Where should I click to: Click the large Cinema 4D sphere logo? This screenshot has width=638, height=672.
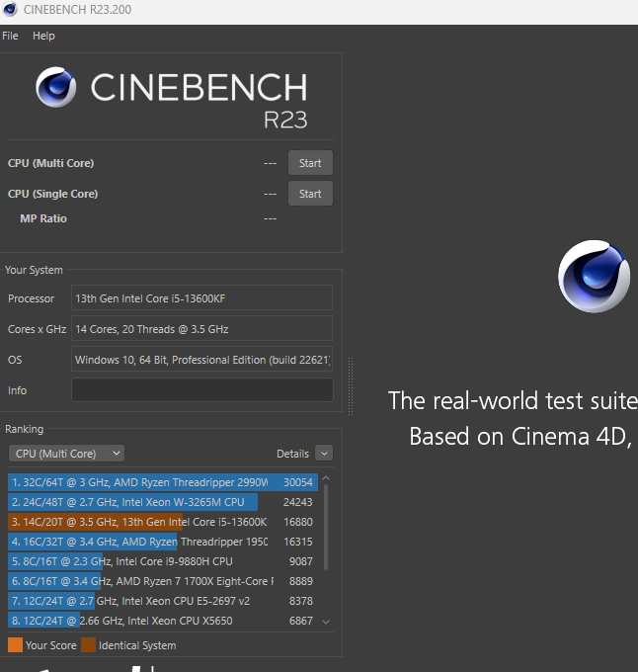594,276
